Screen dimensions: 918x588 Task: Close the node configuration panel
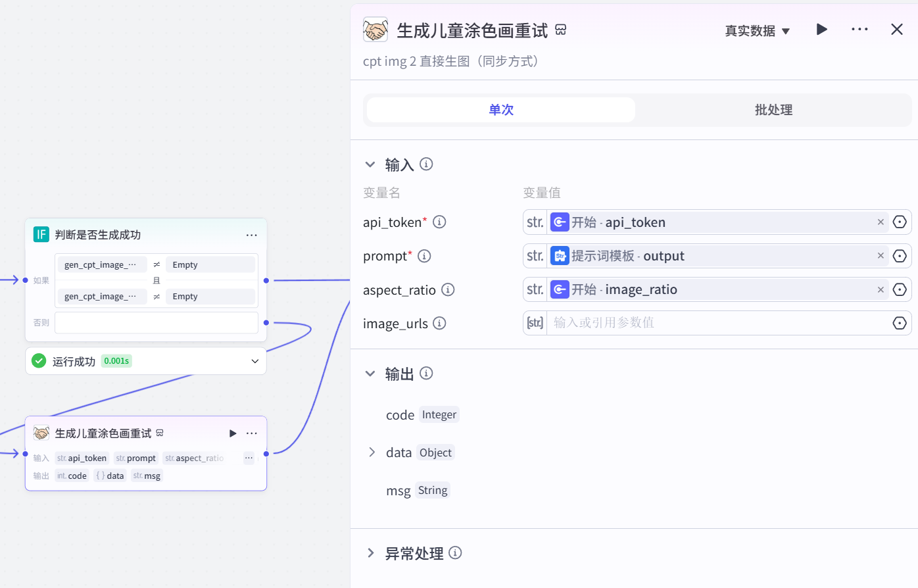(897, 30)
